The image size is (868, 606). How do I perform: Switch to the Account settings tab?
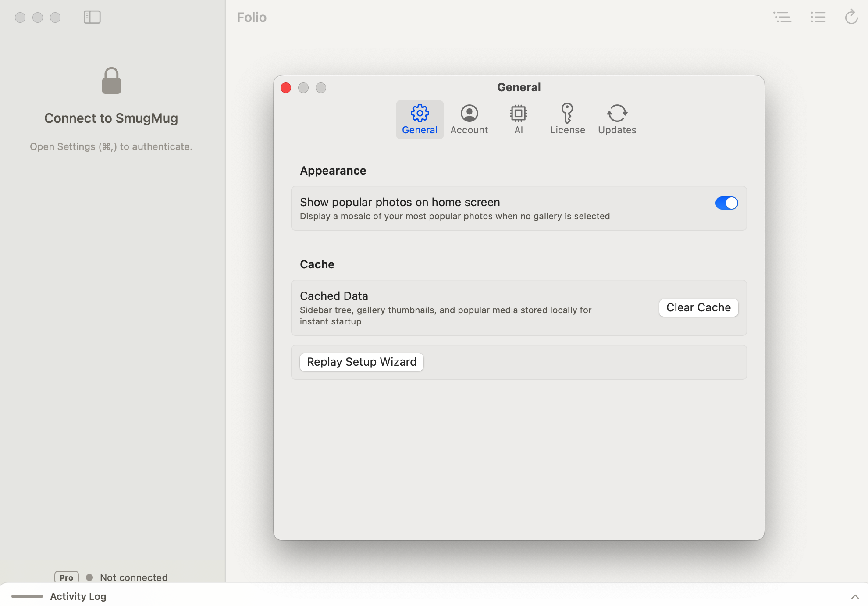point(469,119)
